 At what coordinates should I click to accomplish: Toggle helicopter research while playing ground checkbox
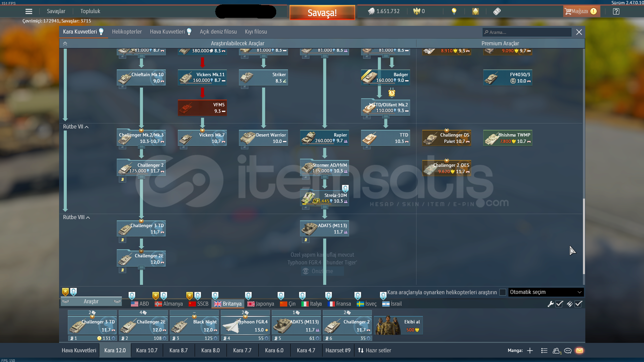point(503,292)
